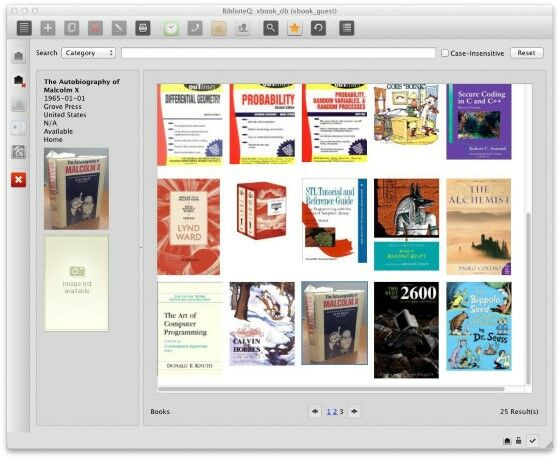Click the checkmark icon in status bar
This screenshot has height=459, width=560.
click(532, 440)
